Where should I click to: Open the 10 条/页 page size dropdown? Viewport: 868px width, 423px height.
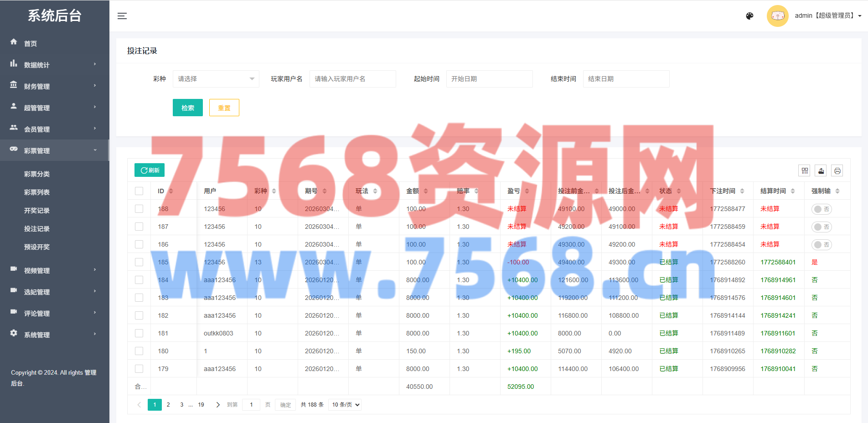coord(345,405)
